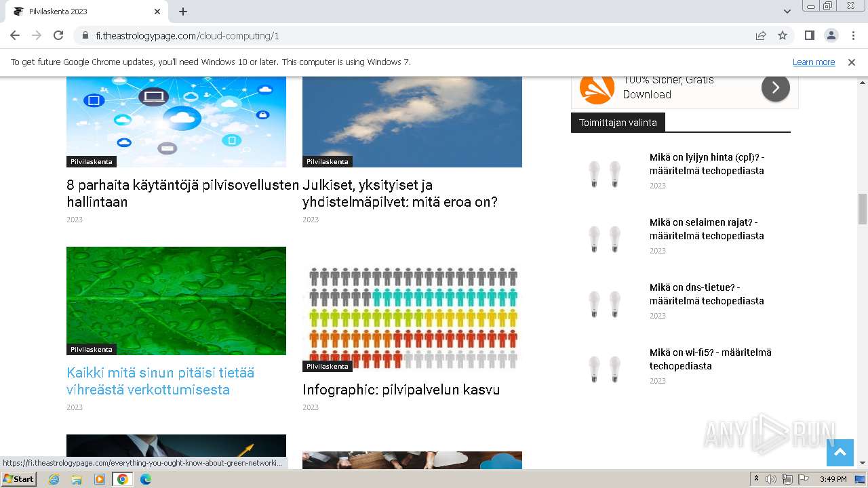Open the Action Center flag icon
Viewport: 868px width, 488px height.
point(804,479)
